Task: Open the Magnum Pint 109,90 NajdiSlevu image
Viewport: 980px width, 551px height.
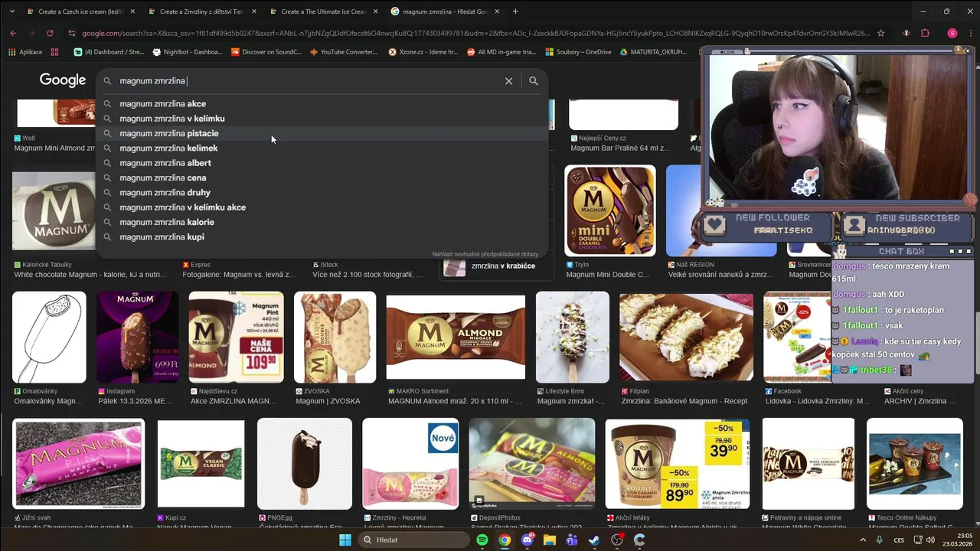Action: (x=237, y=337)
